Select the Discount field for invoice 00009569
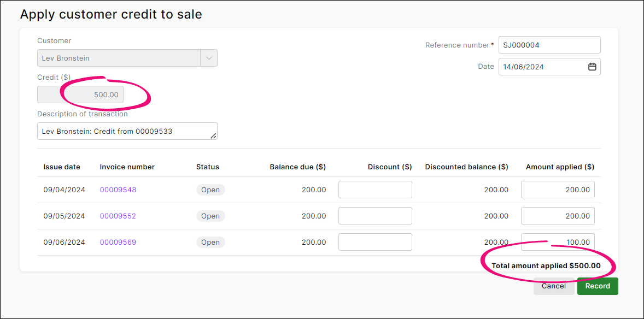 [375, 242]
